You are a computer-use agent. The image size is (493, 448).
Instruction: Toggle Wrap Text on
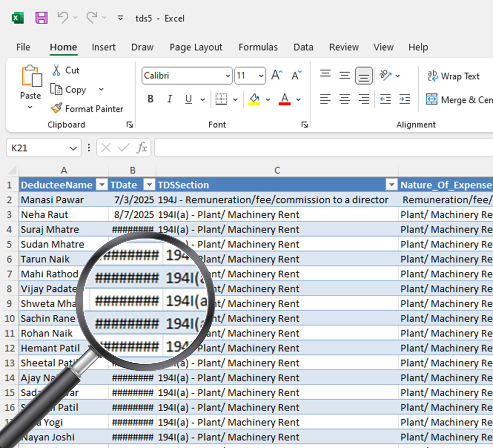(x=453, y=76)
